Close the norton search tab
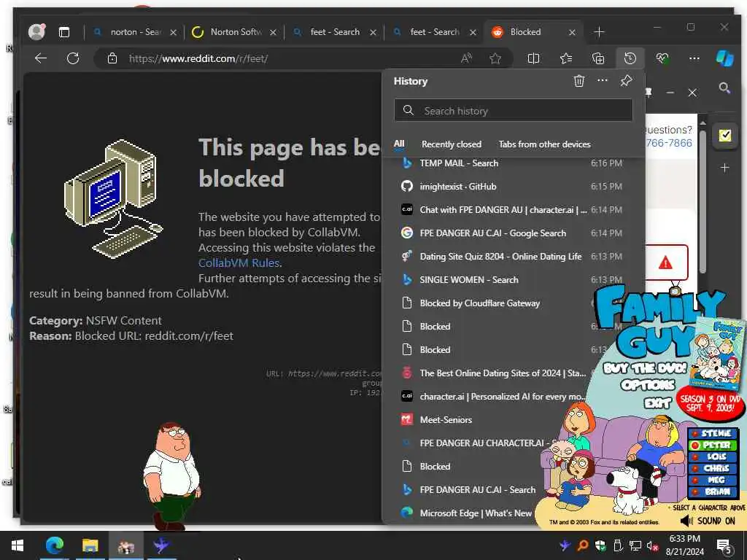Image resolution: width=747 pixels, height=560 pixels. 174,32
